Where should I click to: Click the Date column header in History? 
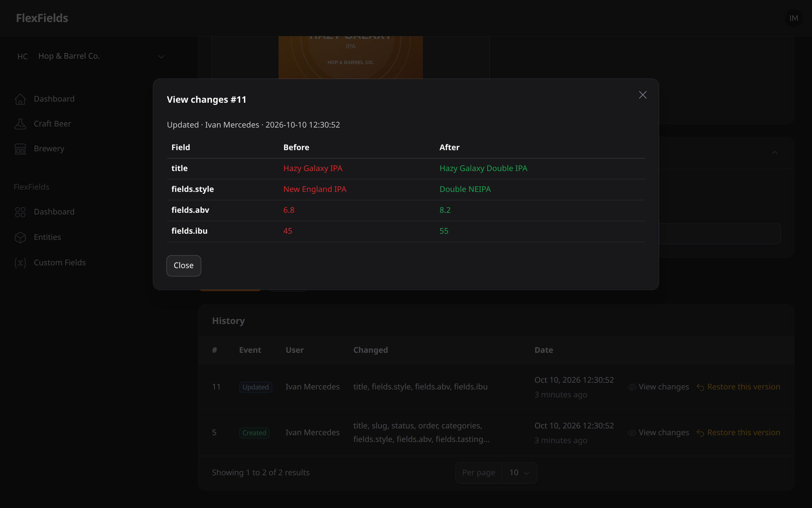(x=543, y=350)
